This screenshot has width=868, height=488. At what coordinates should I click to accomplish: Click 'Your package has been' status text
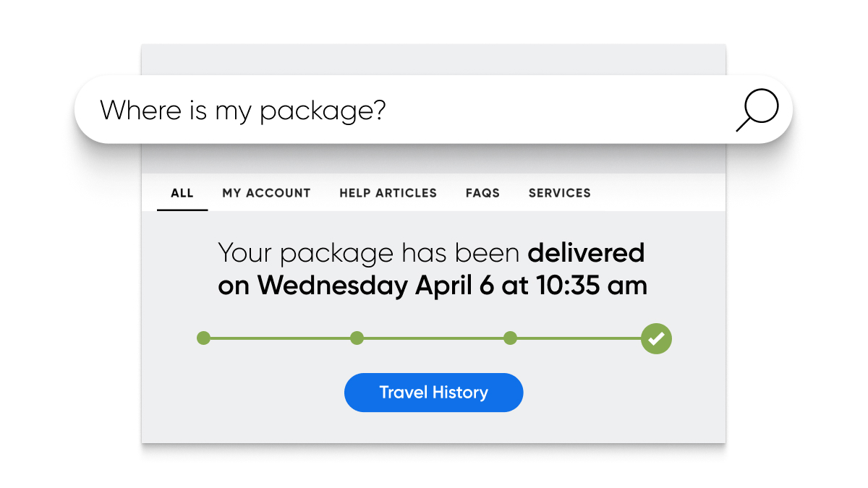[369, 254]
